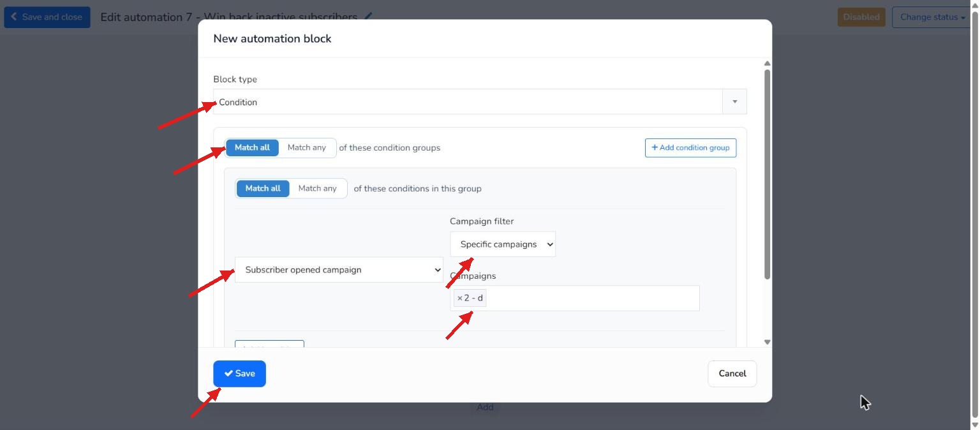Image resolution: width=980 pixels, height=430 pixels.
Task: Click the Disabled status badge
Action: coord(861,17)
